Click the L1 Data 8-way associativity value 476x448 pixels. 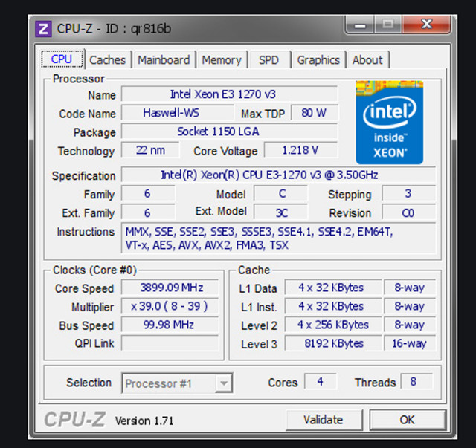point(410,288)
